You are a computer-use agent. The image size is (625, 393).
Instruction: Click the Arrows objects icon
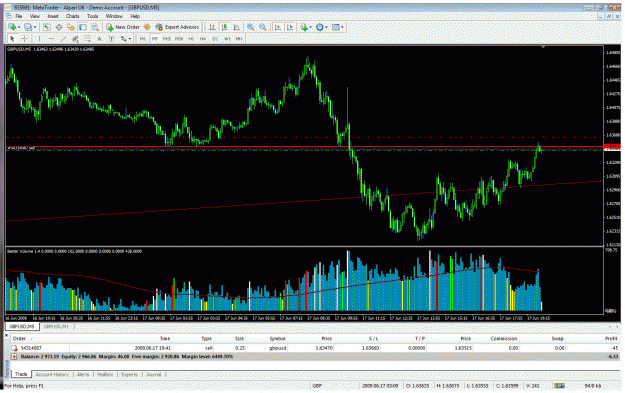pyautogui.click(x=124, y=39)
